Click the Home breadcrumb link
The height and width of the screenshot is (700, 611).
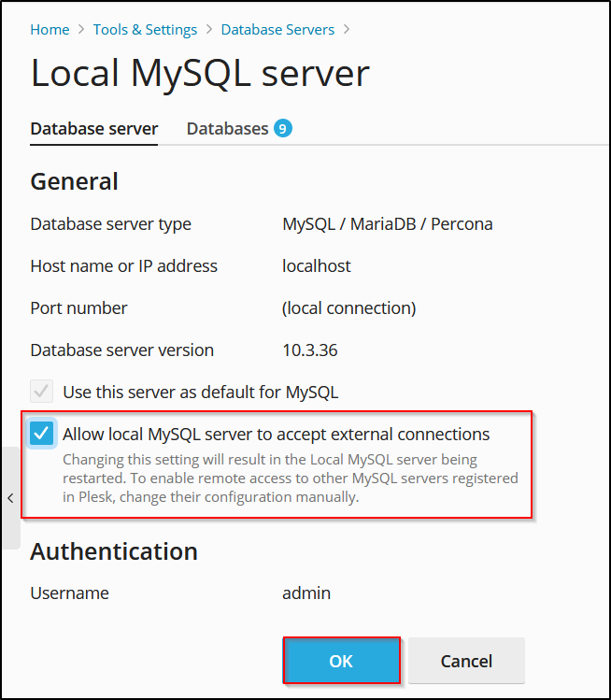pos(50,30)
